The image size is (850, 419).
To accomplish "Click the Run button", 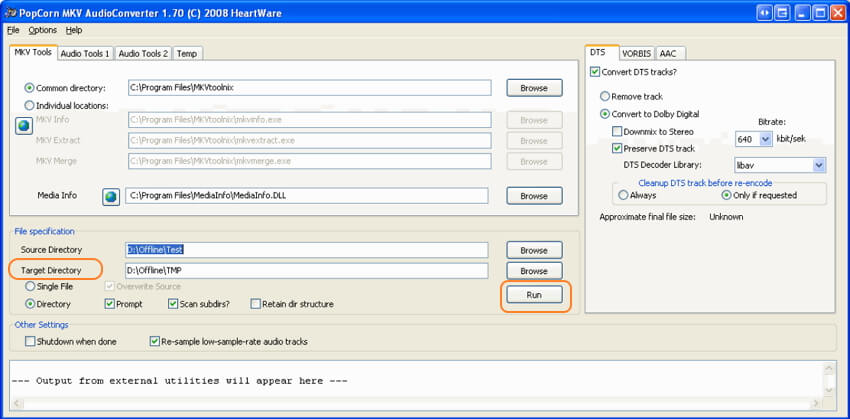I will (x=534, y=295).
